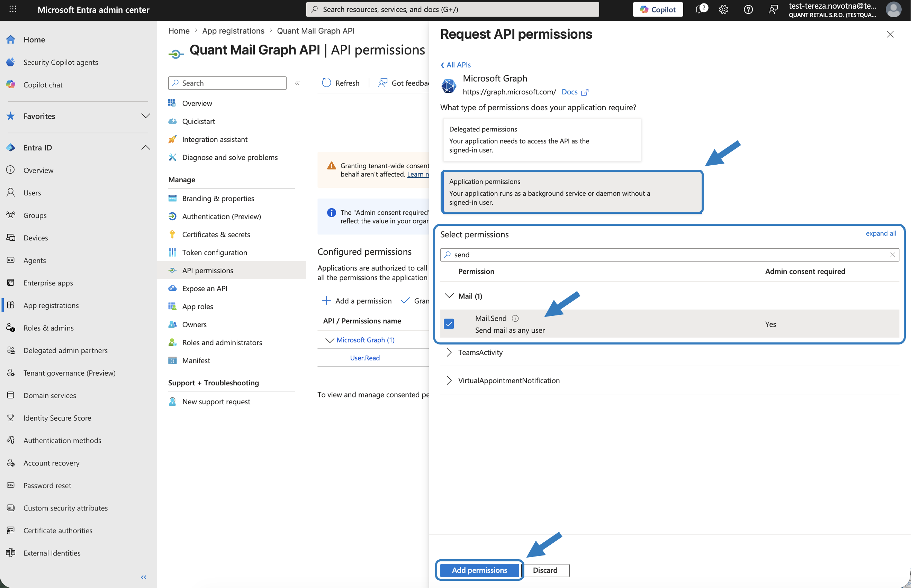Clear the permissions search field
911x588 pixels.
[892, 255]
